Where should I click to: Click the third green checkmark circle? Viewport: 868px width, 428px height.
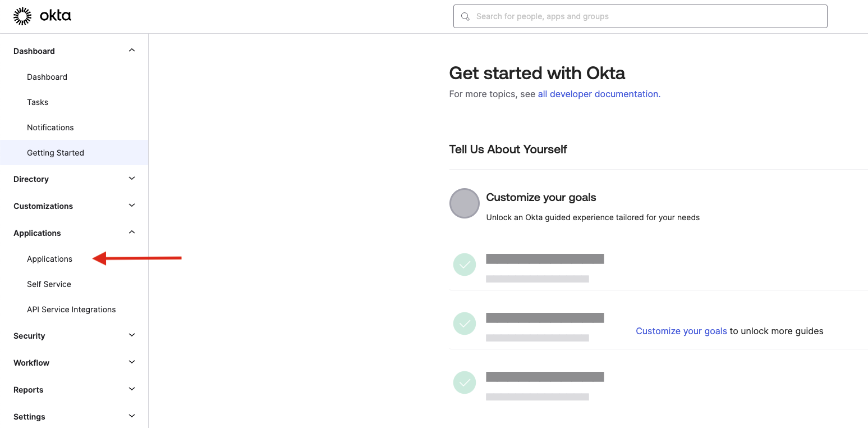tap(465, 383)
